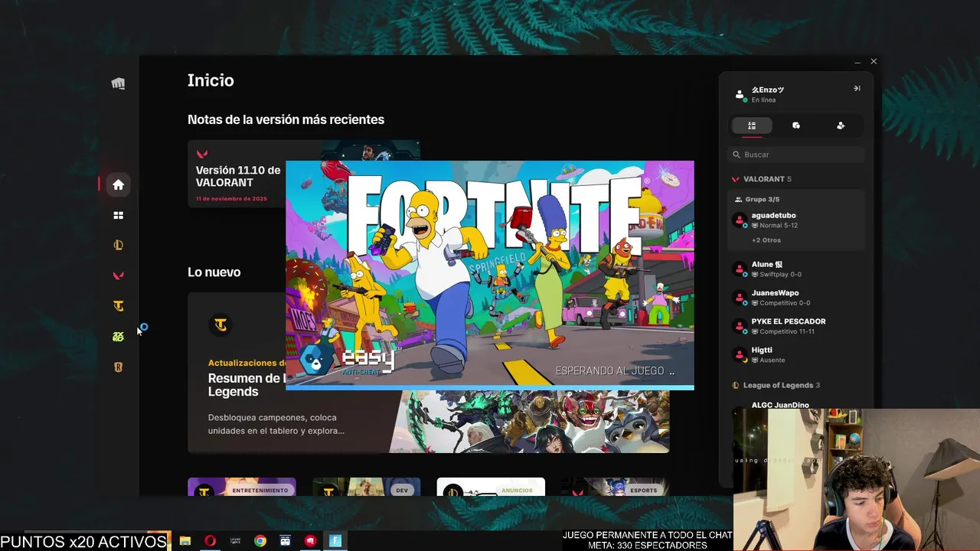Viewport: 980px width, 551px height.
Task: Collapse the social panel with the arrow icon
Action: tap(857, 89)
